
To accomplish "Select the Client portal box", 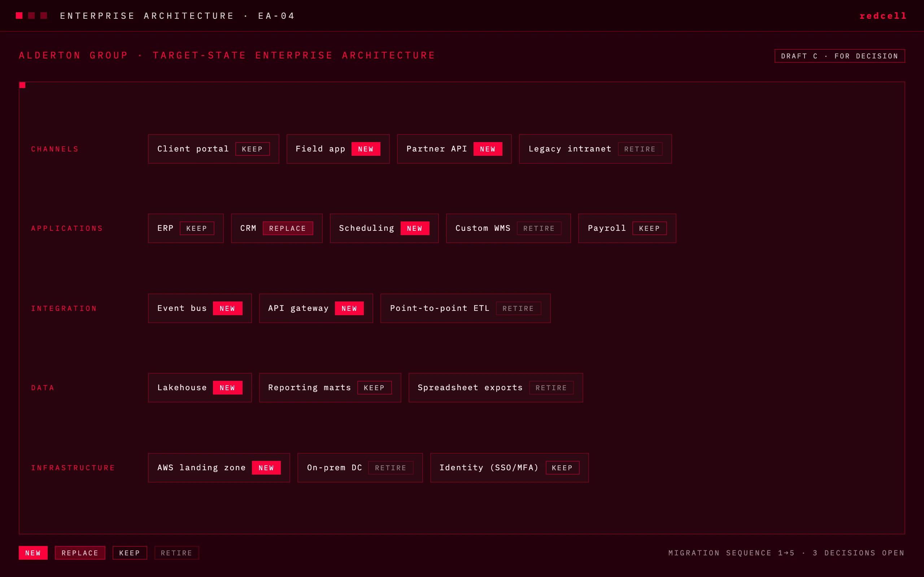I will (213, 149).
